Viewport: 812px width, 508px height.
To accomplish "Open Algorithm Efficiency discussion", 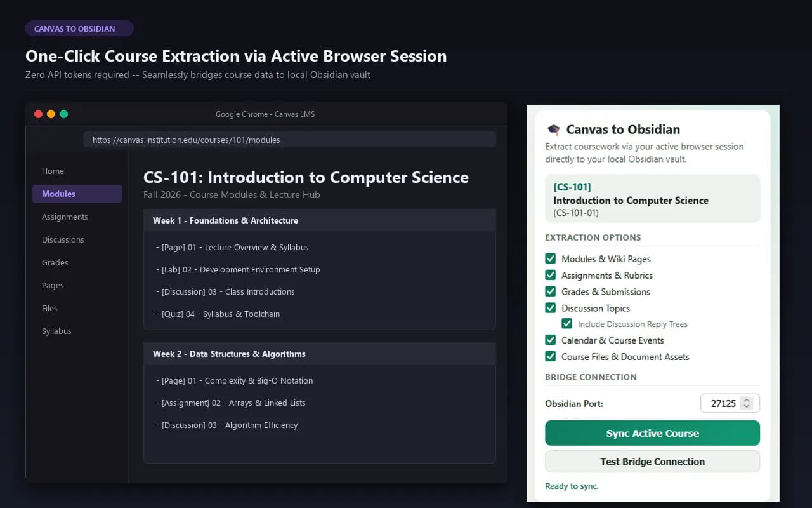I will 226,425.
